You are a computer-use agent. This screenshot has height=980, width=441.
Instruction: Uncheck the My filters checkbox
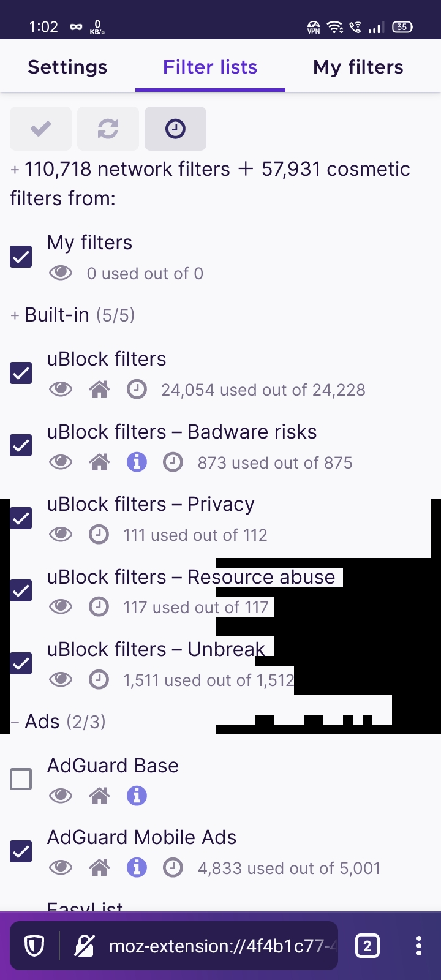pyautogui.click(x=21, y=257)
